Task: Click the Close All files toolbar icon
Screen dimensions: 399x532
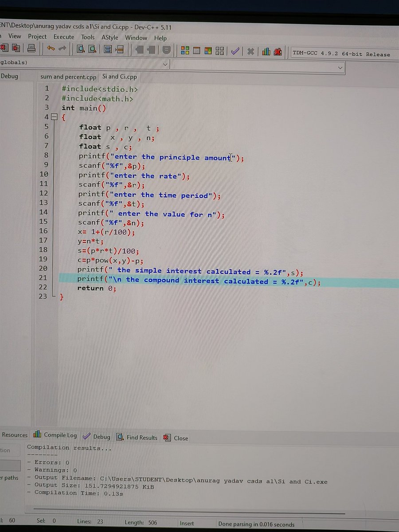Action: pos(16,48)
